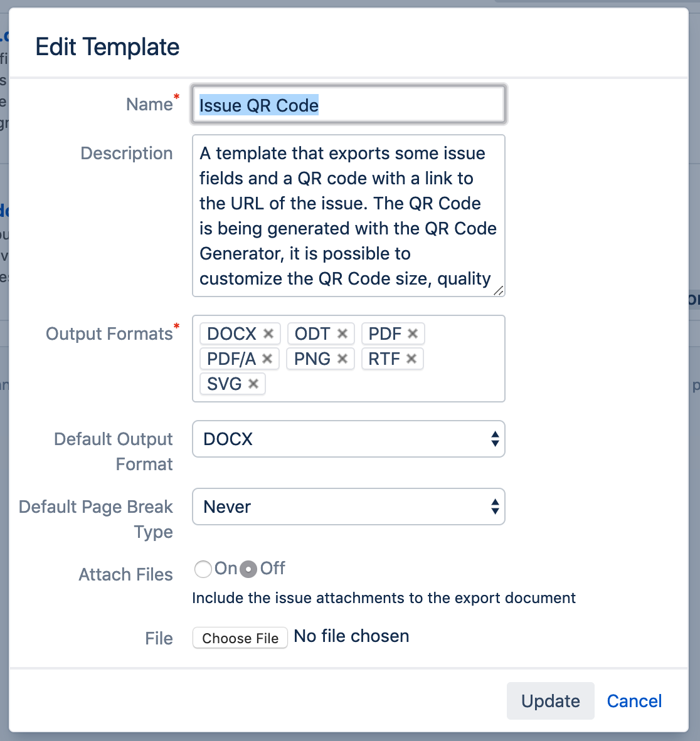Remove the PNG output format tag
This screenshot has height=741, width=700.
point(342,359)
